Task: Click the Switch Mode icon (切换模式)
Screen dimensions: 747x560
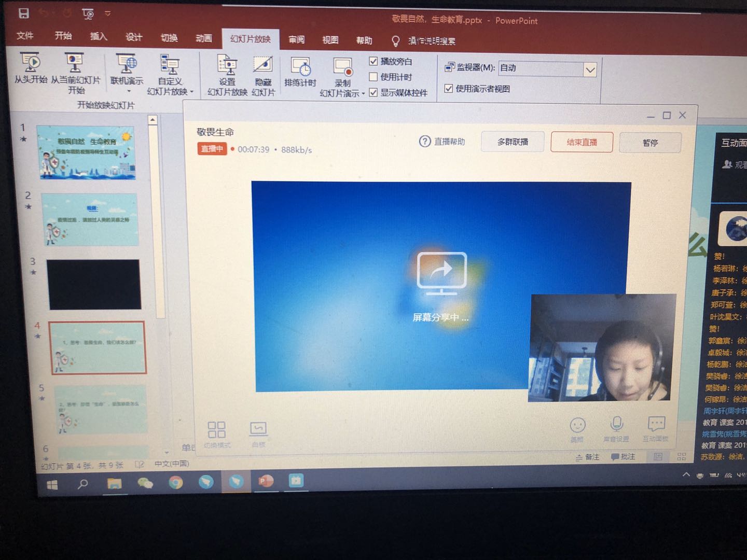Action: point(216,434)
